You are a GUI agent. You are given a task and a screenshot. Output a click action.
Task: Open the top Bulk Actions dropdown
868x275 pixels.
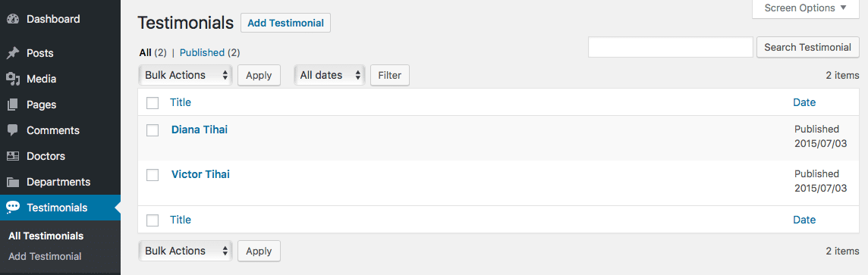coord(185,75)
